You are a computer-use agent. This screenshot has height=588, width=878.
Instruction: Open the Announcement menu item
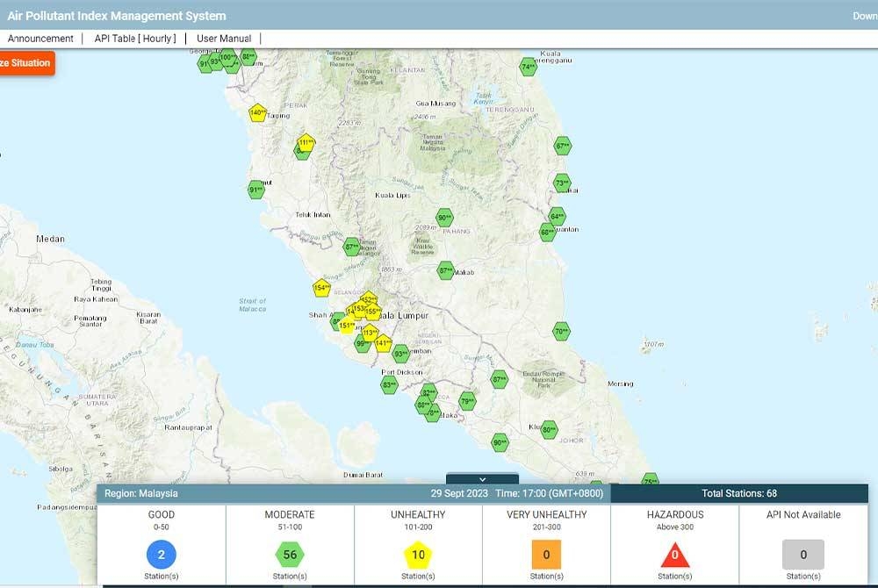click(40, 38)
